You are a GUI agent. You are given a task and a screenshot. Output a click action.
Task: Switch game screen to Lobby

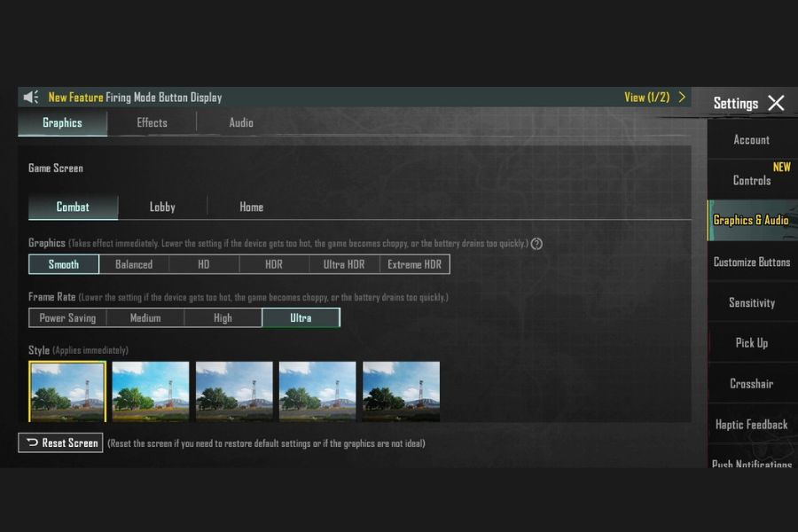[x=162, y=207]
